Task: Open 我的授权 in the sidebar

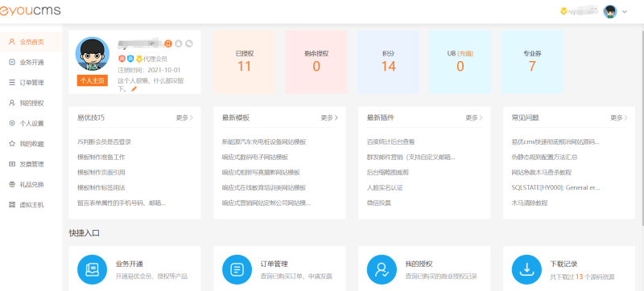Action: pos(31,103)
